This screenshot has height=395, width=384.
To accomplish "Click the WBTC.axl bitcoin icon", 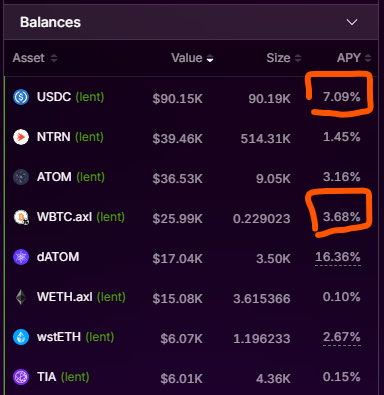I will pos(21,217).
